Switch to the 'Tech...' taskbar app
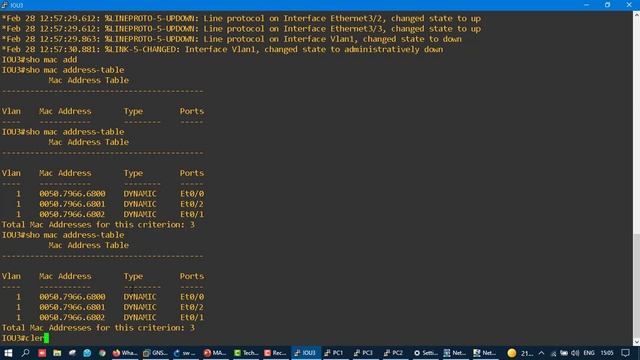 [x=246, y=353]
